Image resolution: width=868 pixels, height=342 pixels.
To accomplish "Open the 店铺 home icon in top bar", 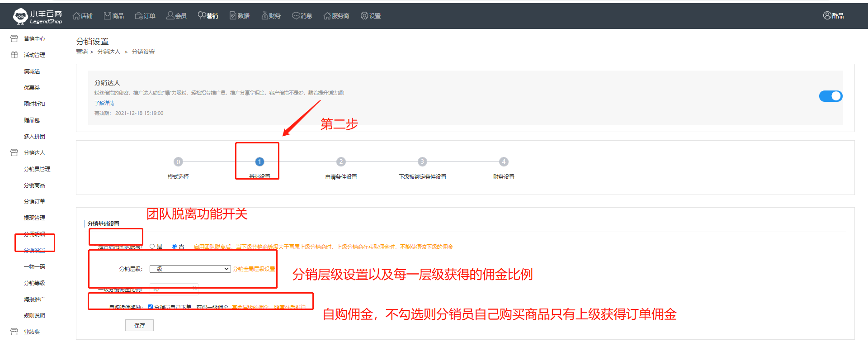I will (76, 16).
